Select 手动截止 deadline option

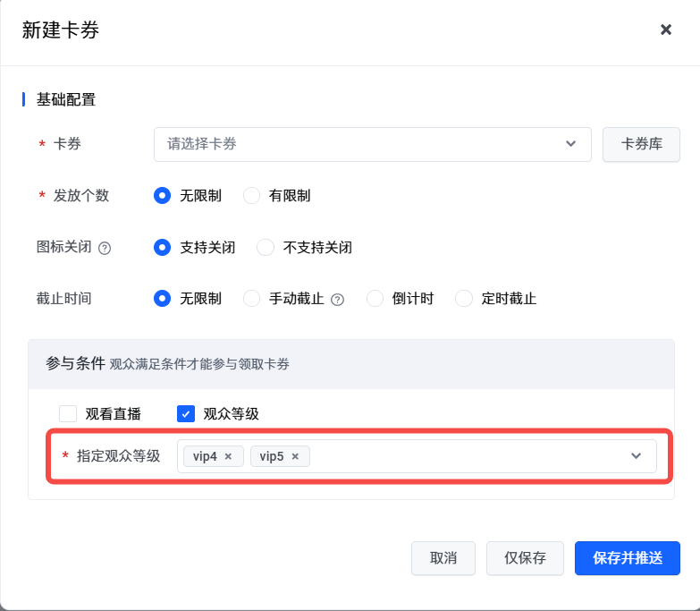click(x=252, y=299)
